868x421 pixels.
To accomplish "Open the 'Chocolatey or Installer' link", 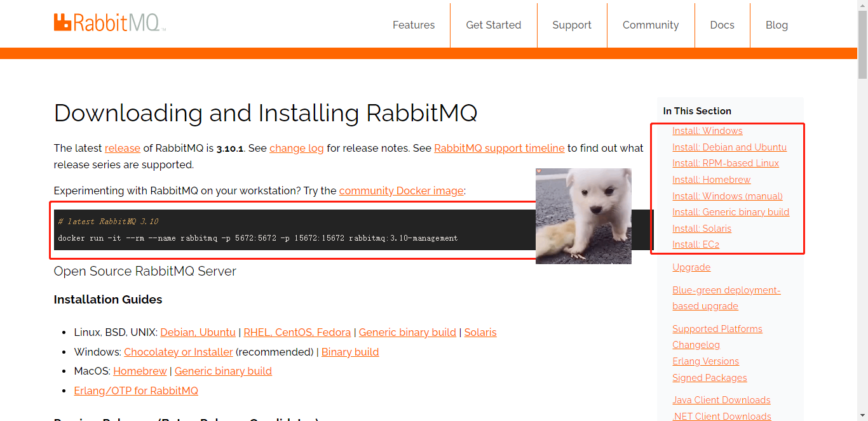I will pyautogui.click(x=179, y=352).
